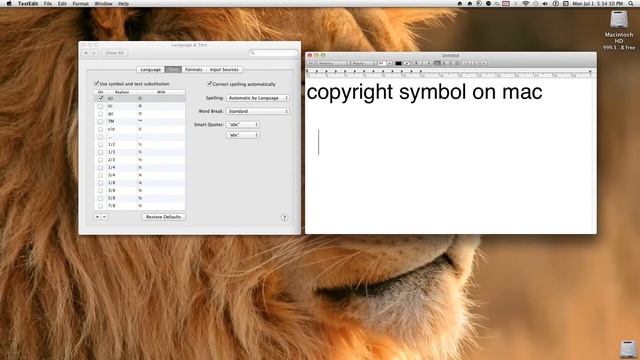Screen dimensions: 640x360
Task: Add a substitution with the plus button
Action: coord(97,217)
